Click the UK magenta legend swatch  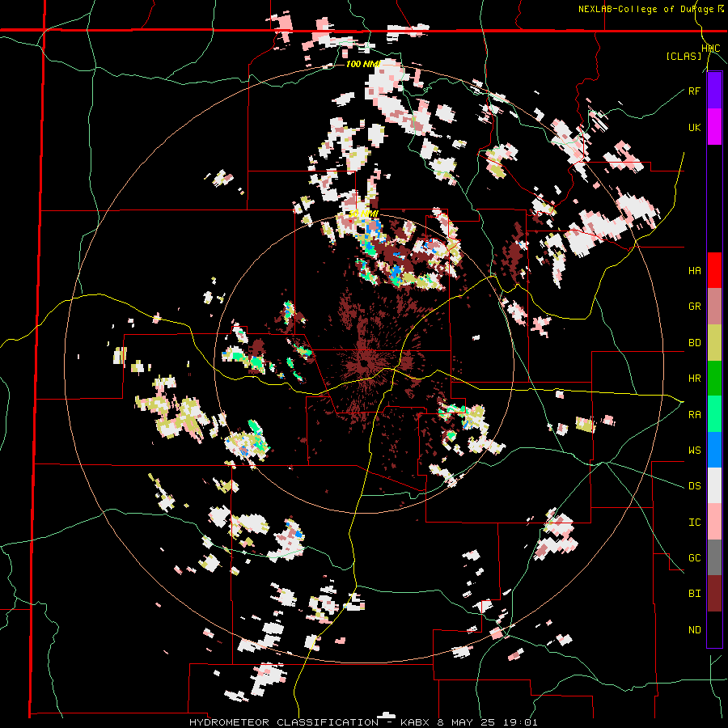point(714,127)
